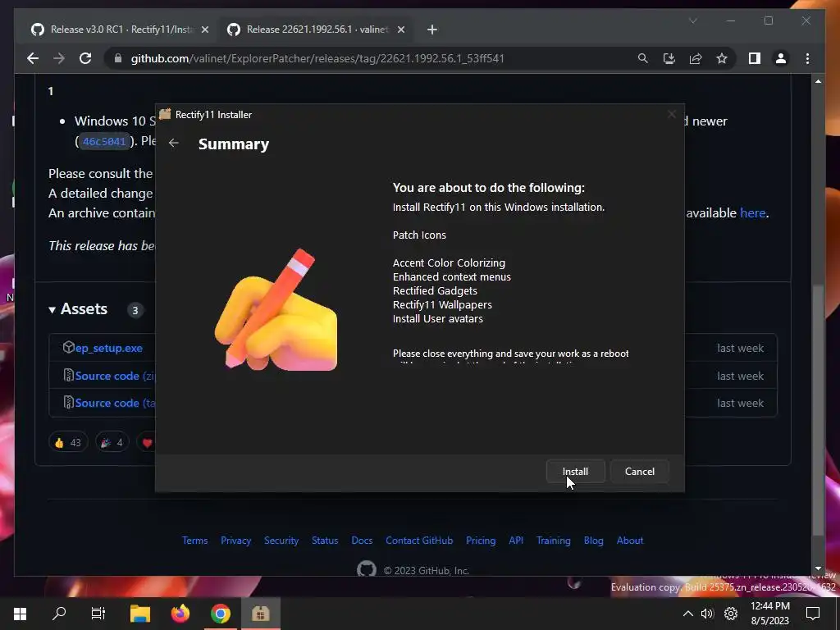Click the install app icon in address bar
The image size is (840, 630).
pos(669,58)
